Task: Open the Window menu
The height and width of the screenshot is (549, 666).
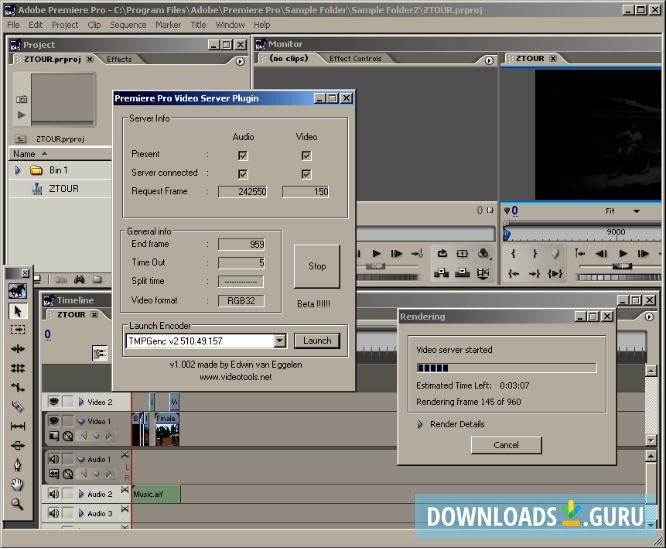Action: coord(230,25)
